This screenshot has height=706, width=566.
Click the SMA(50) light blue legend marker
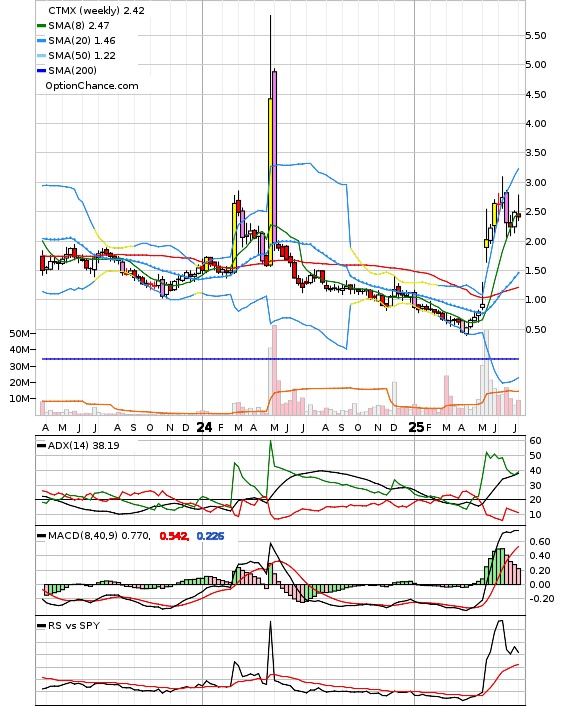pyautogui.click(x=41, y=56)
